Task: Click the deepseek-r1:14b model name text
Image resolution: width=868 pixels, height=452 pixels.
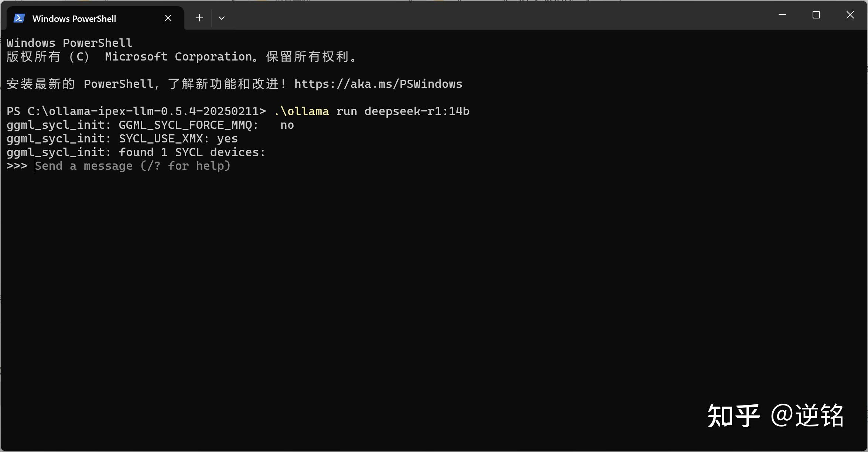Action: pyautogui.click(x=417, y=111)
